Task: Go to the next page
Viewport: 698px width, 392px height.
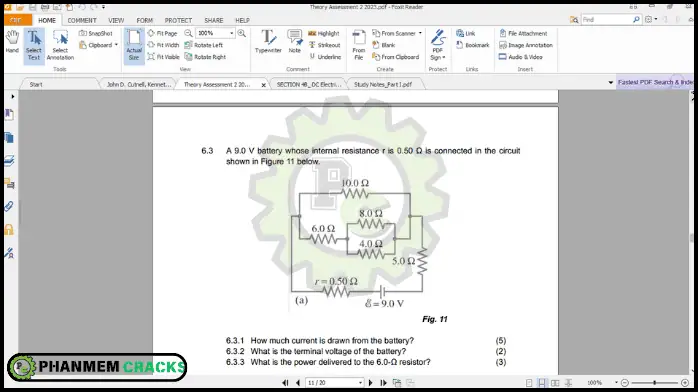Action: 370,383
